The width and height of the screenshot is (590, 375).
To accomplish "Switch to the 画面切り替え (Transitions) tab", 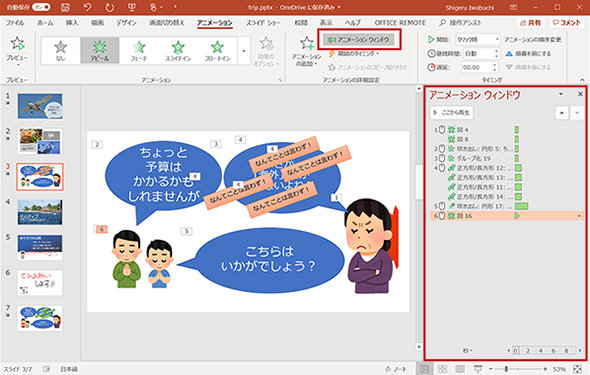I will (x=167, y=23).
